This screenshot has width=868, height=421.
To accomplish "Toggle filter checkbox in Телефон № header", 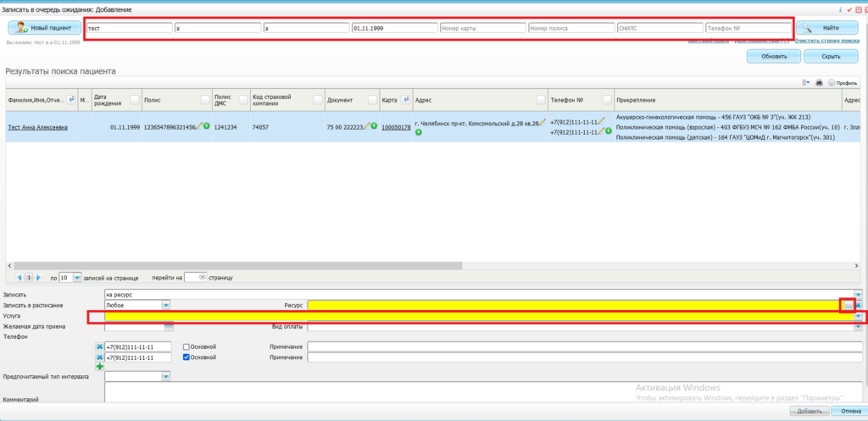I will point(607,100).
